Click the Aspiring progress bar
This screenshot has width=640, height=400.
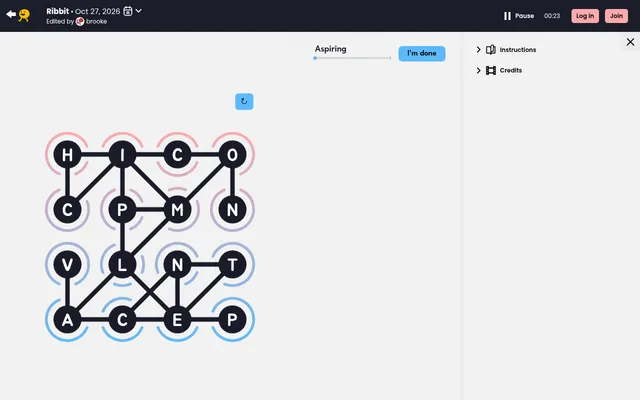(x=353, y=58)
